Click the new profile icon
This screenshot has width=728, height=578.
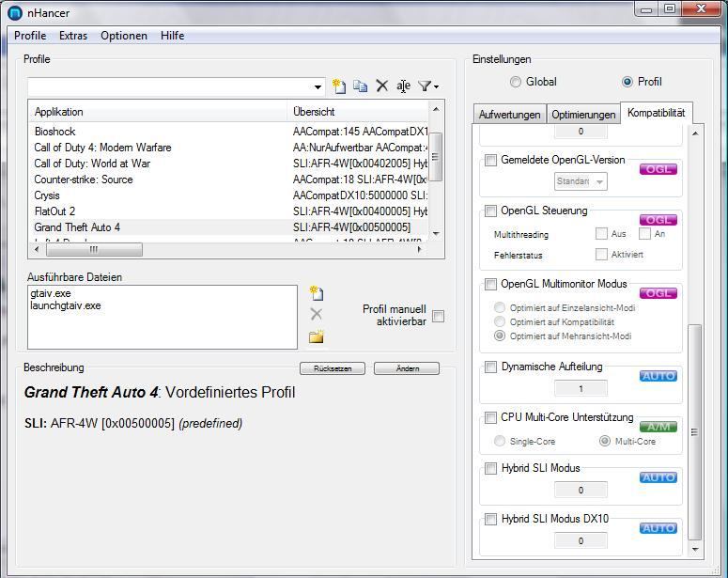339,86
